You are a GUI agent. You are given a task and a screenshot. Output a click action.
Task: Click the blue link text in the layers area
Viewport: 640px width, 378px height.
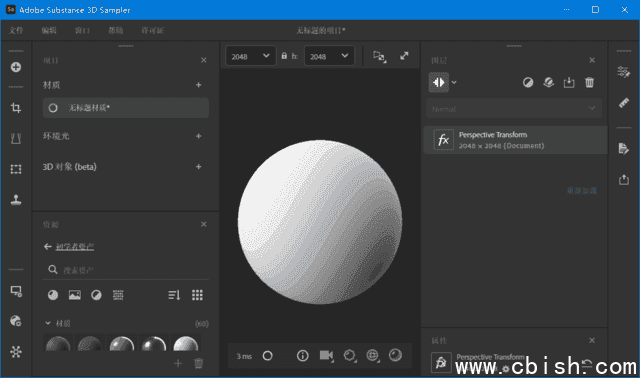(x=582, y=191)
